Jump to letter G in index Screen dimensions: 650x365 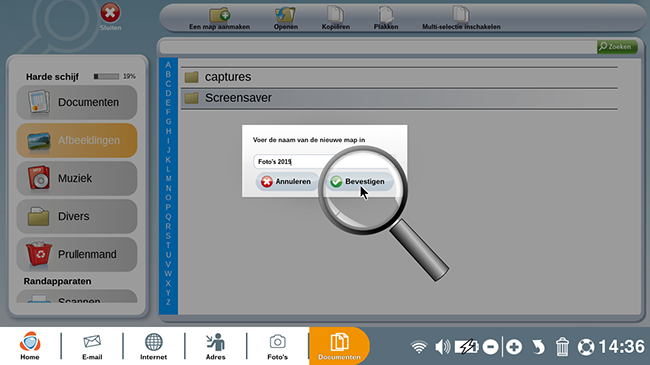tap(168, 122)
